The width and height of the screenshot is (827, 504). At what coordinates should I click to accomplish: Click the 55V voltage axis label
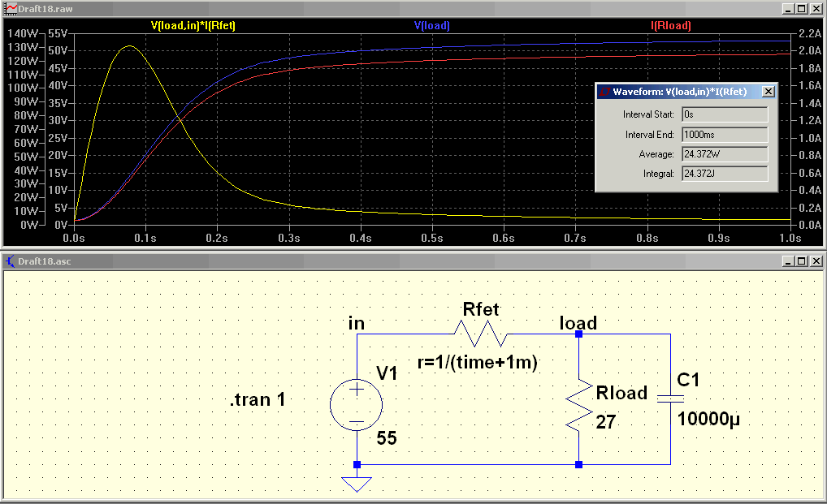pyautogui.click(x=58, y=33)
